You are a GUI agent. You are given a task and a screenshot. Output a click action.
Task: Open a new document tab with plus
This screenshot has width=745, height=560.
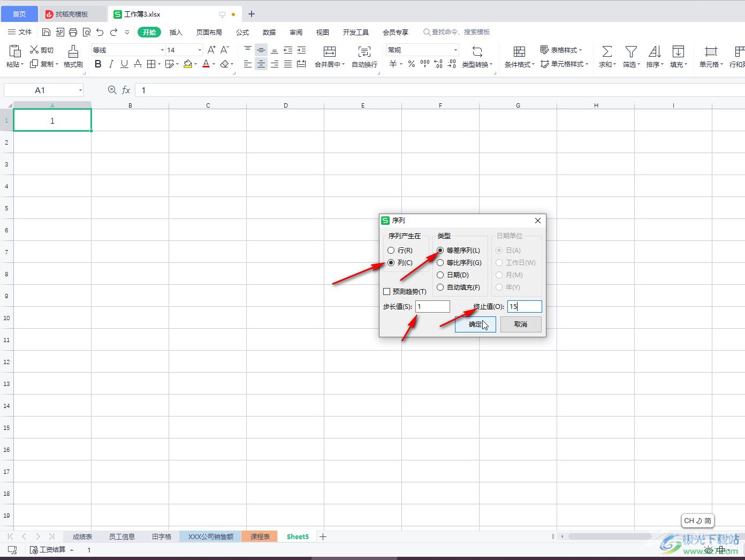252,14
